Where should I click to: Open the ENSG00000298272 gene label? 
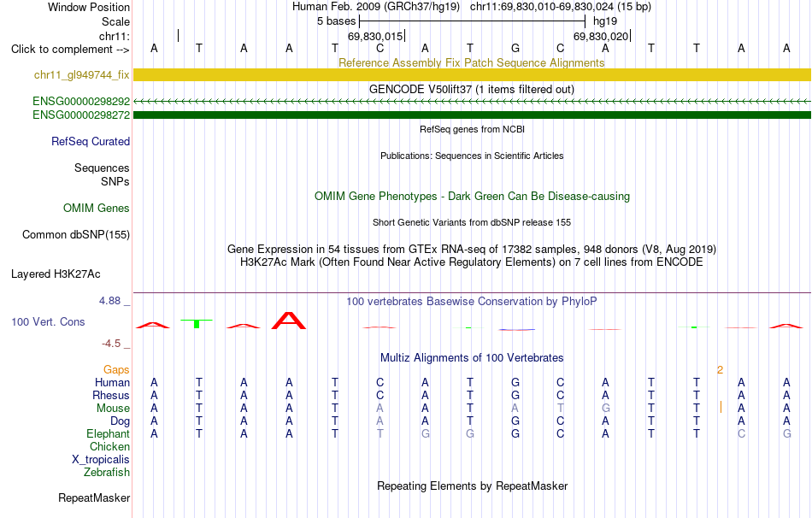pos(81,115)
